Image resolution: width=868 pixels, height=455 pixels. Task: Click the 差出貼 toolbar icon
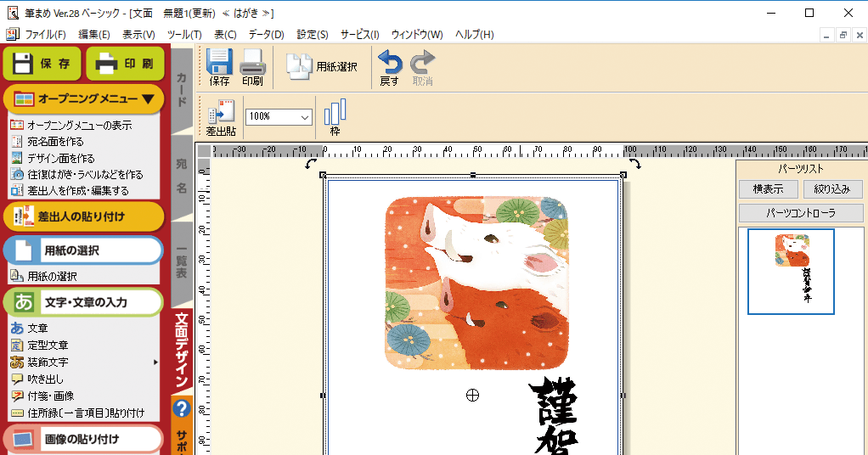pos(221,117)
